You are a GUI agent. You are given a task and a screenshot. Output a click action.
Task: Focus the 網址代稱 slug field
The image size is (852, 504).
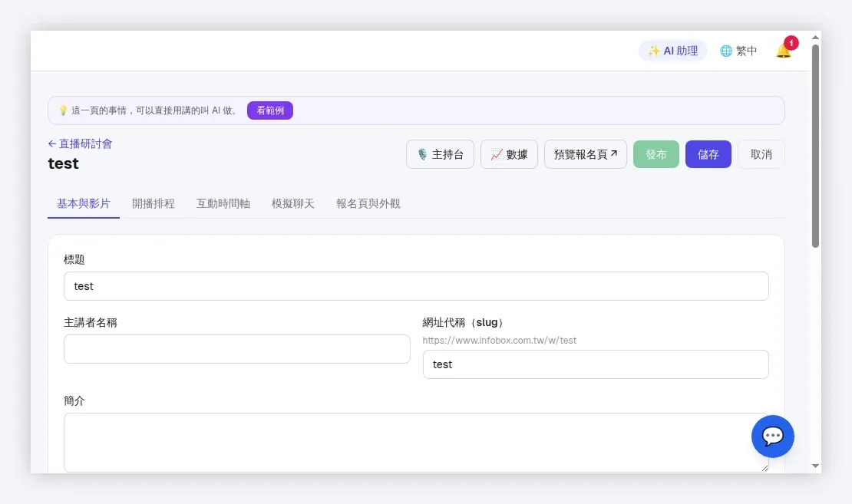click(596, 364)
